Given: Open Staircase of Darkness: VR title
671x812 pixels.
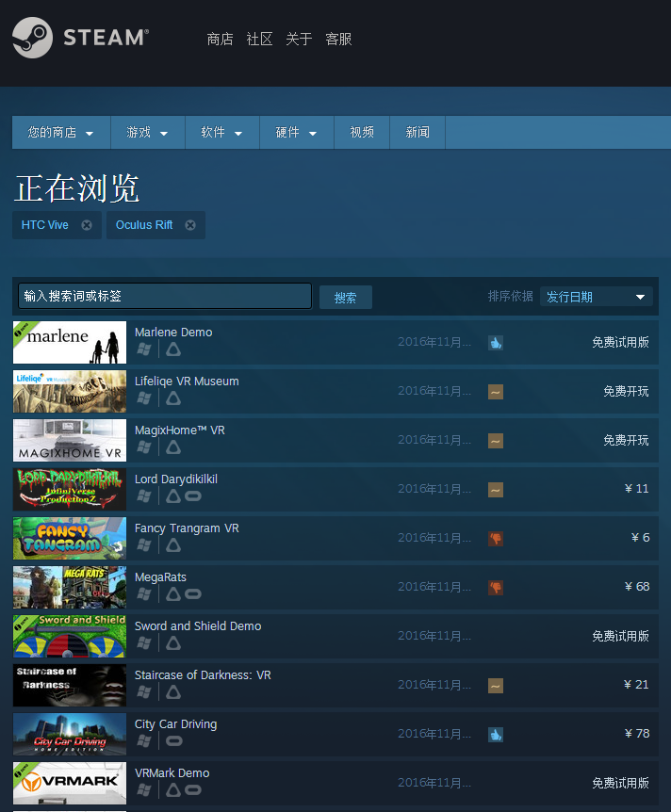Looking at the screenshot, I should (203, 674).
